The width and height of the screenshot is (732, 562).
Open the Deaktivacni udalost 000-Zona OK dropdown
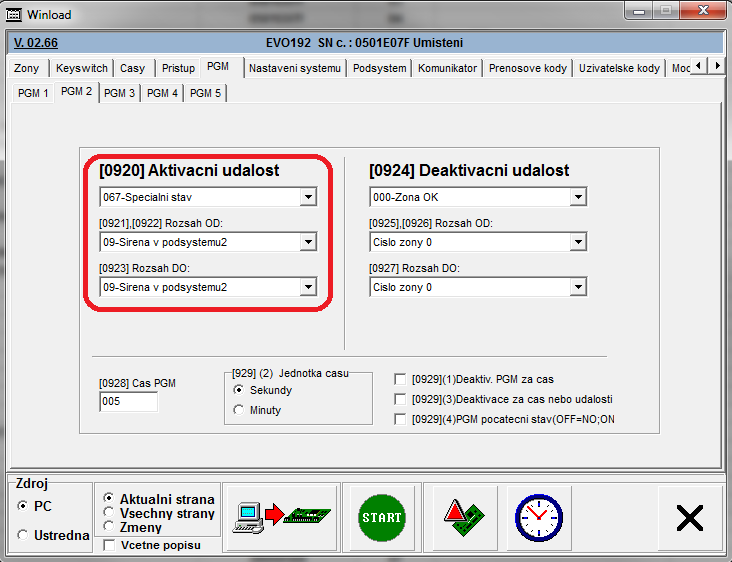577,198
